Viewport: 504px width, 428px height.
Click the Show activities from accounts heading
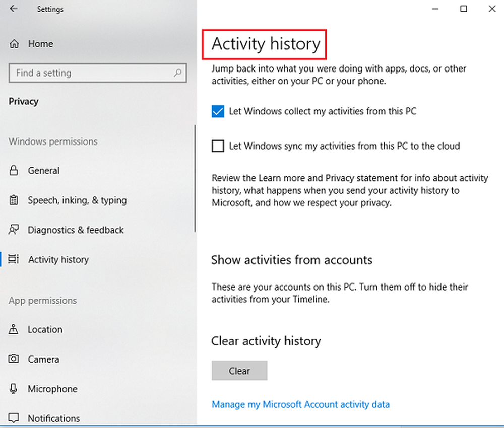(x=292, y=260)
